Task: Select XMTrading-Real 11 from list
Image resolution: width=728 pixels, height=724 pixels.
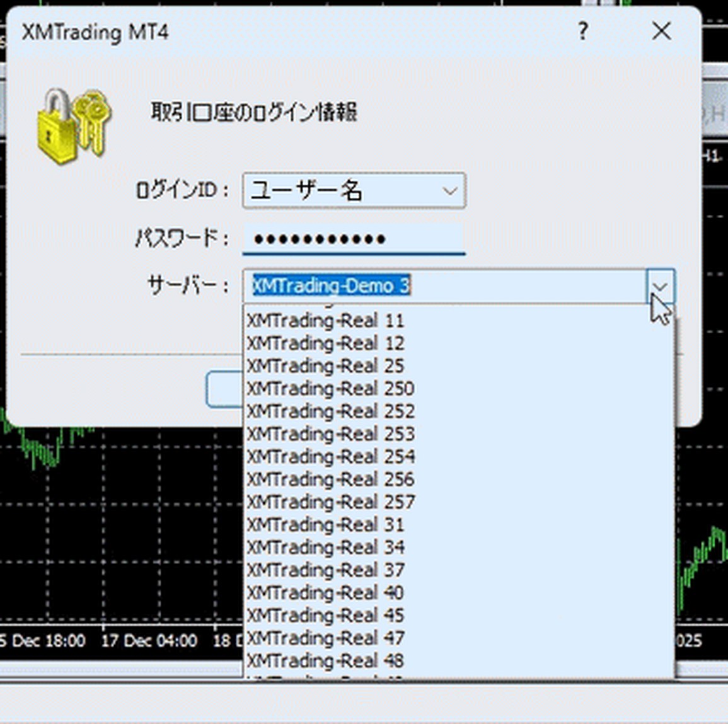Action: tap(459, 321)
